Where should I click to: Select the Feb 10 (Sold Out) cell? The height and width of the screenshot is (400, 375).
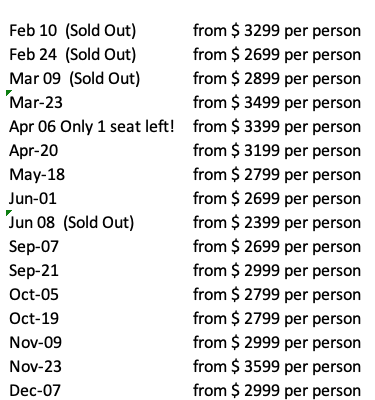pos(73,31)
